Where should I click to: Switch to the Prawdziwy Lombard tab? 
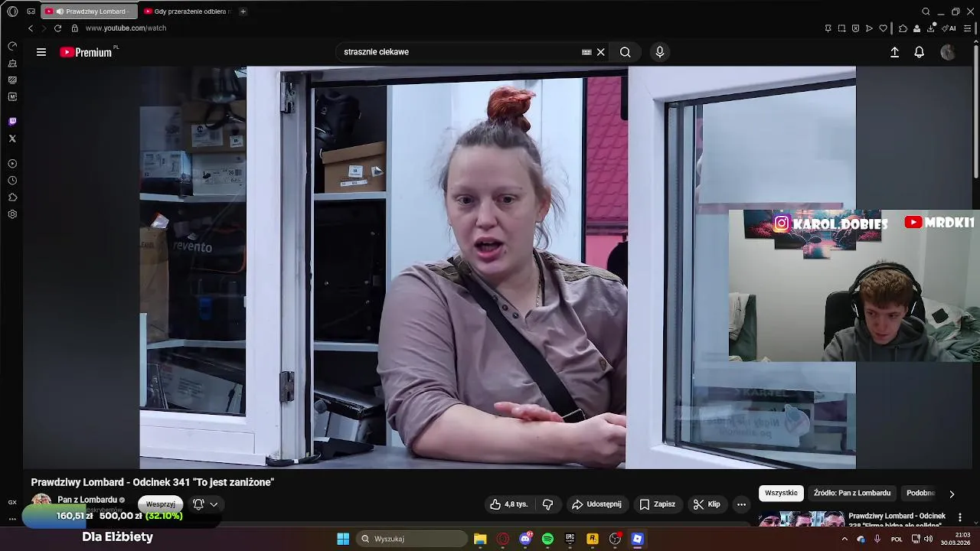(x=90, y=11)
